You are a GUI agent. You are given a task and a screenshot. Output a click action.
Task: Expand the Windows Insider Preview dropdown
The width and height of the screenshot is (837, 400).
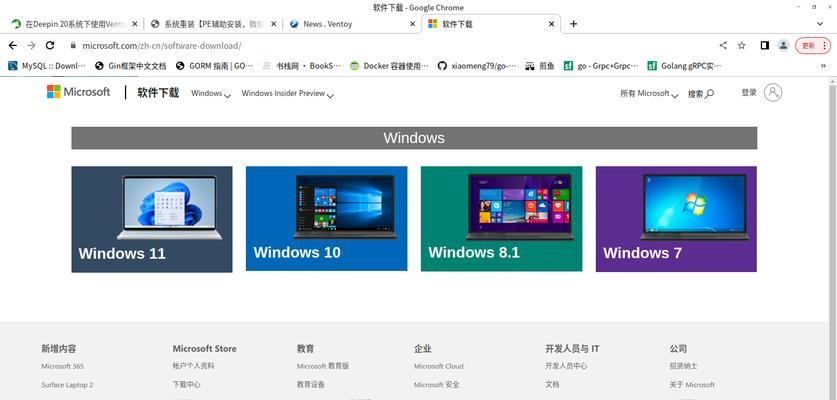(x=288, y=93)
